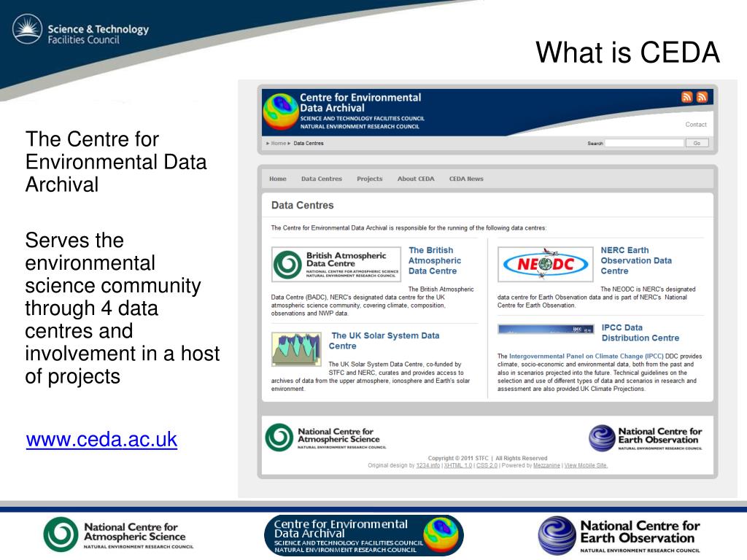The height and width of the screenshot is (560, 747).
Task: Click National Centre for Earth Observation slide footer logo
Action: pyautogui.click(x=619, y=536)
